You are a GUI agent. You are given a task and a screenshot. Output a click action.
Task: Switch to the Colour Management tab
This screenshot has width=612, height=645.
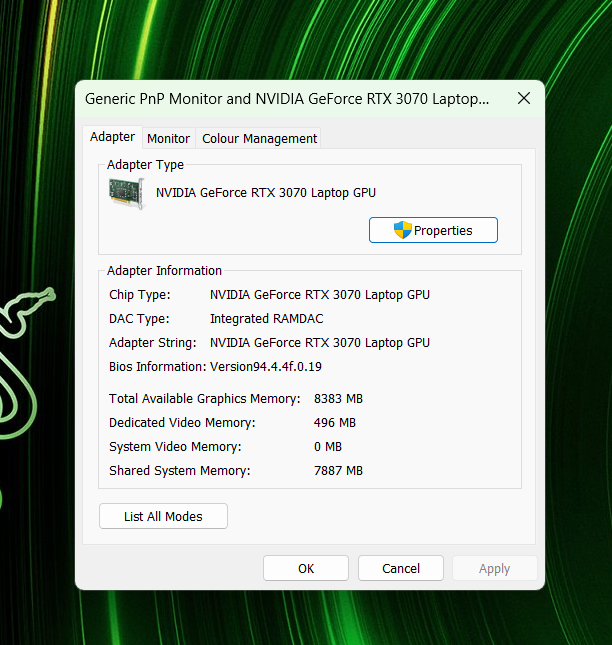click(259, 138)
